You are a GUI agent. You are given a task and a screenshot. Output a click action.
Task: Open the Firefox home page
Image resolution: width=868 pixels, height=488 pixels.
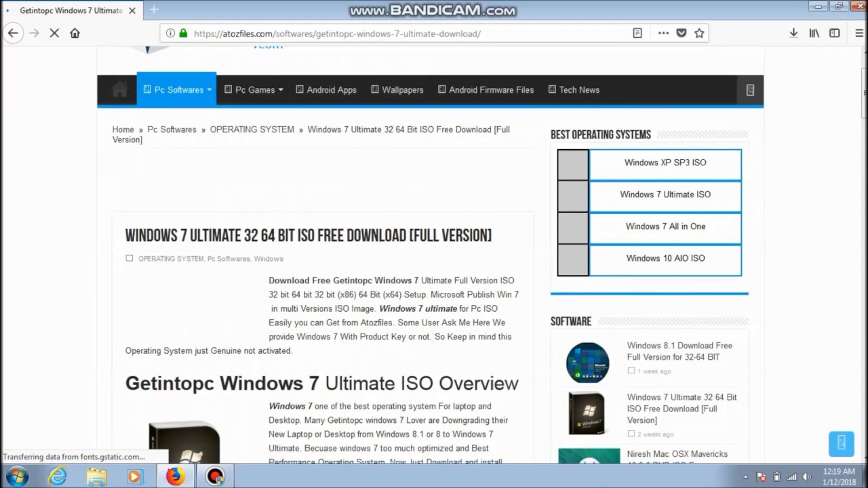(x=75, y=33)
